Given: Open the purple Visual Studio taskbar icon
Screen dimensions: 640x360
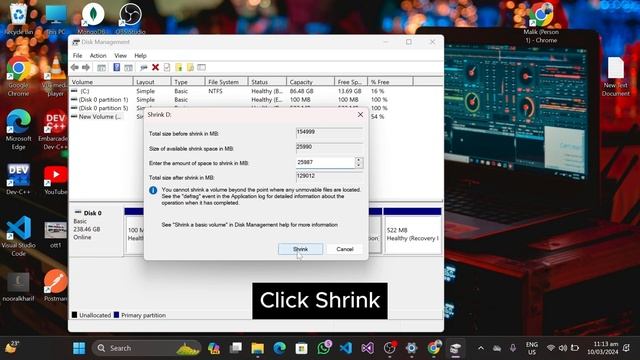Looking at the screenshot, I should [367, 348].
